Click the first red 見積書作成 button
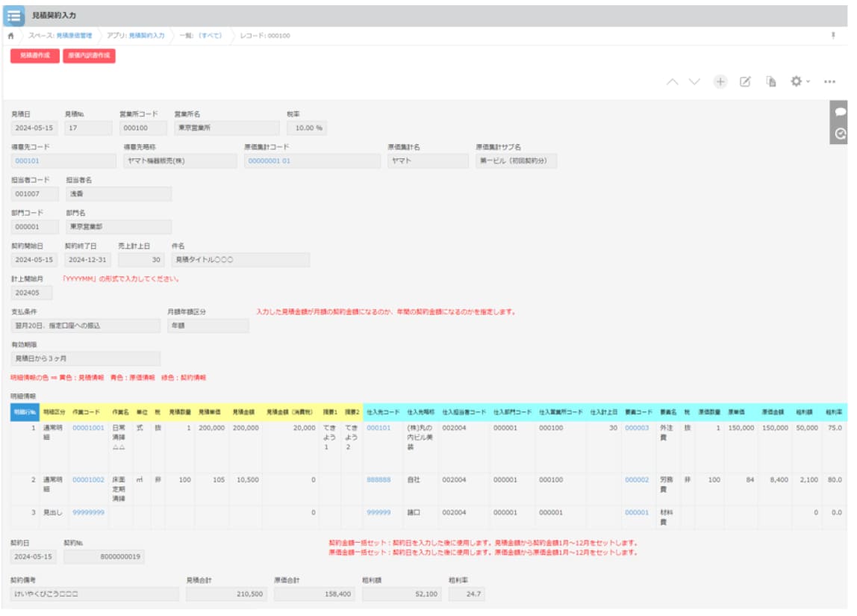 [x=35, y=56]
